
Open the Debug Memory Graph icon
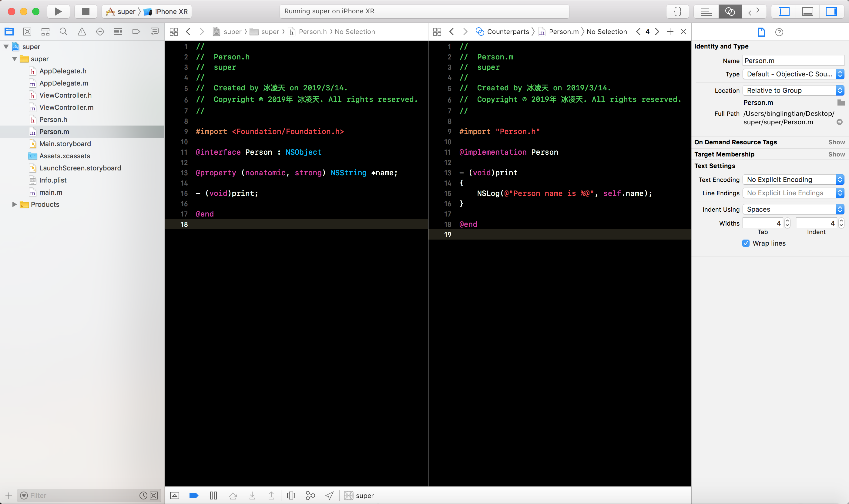pyautogui.click(x=310, y=496)
